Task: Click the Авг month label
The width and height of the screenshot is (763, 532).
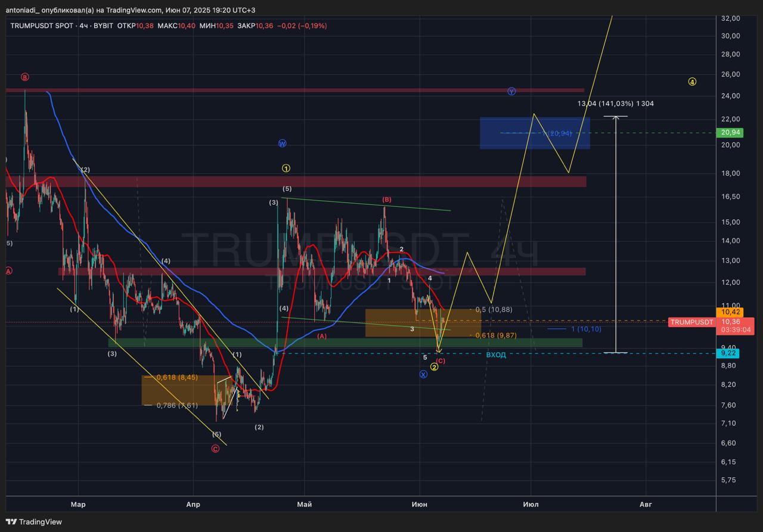Action: pyautogui.click(x=646, y=505)
